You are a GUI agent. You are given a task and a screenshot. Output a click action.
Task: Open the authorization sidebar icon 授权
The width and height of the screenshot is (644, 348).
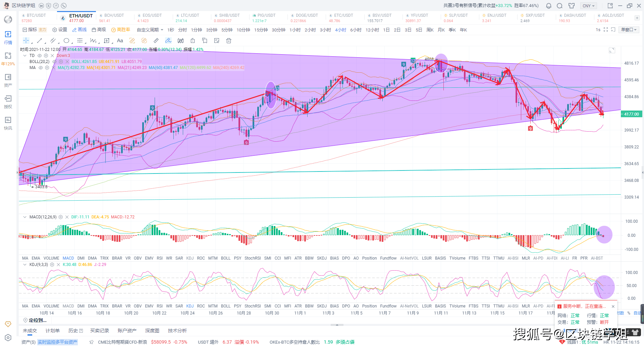pyautogui.click(x=8, y=101)
